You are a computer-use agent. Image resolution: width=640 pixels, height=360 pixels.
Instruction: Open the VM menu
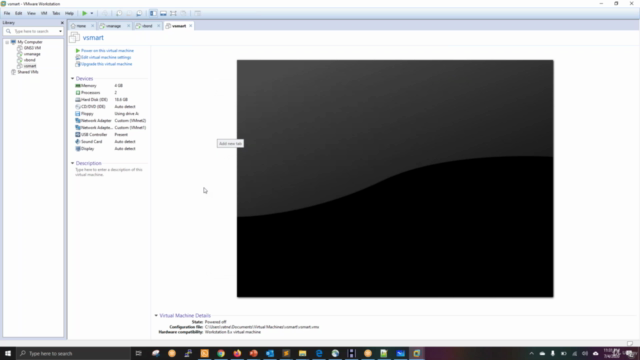[x=44, y=13]
